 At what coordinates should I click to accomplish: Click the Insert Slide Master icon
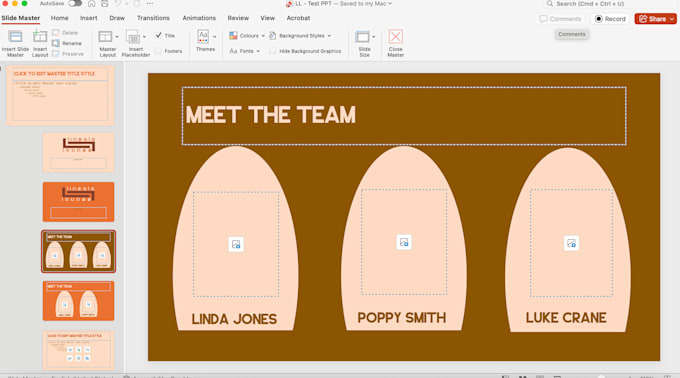[x=15, y=37]
